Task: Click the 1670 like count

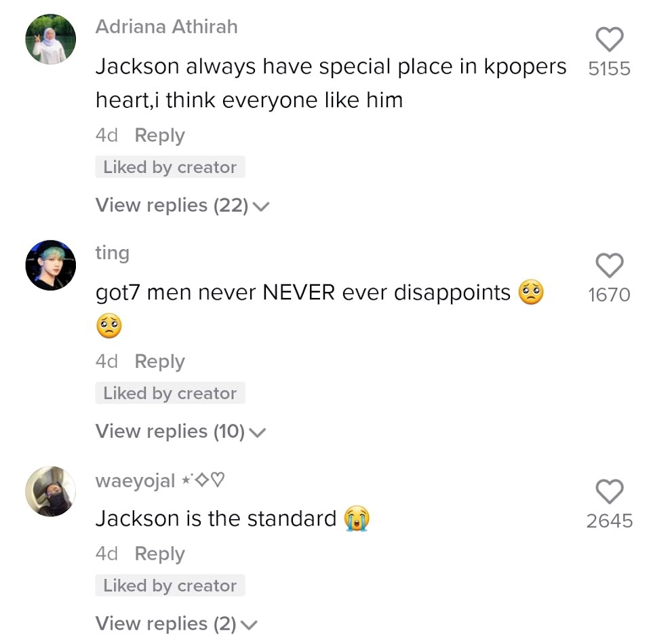Action: click(x=610, y=295)
